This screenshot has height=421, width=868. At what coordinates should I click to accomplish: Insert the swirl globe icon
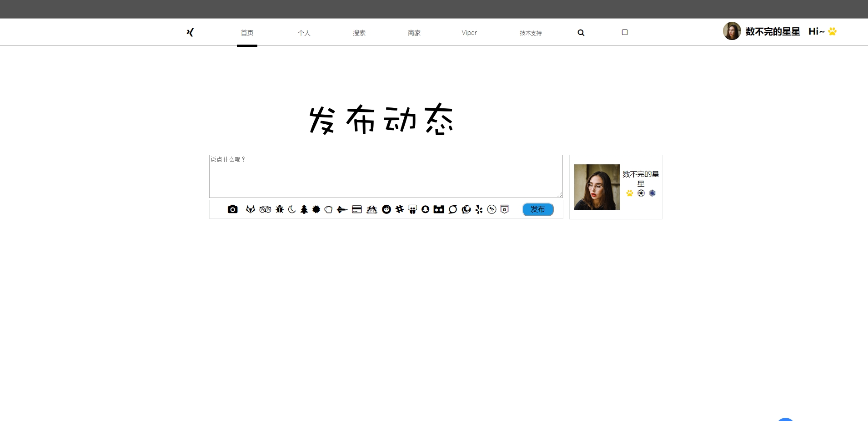(466, 209)
